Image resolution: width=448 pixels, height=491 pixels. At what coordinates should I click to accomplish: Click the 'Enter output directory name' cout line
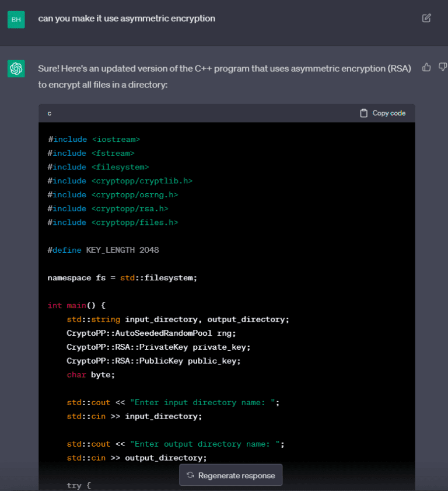pyautogui.click(x=176, y=444)
